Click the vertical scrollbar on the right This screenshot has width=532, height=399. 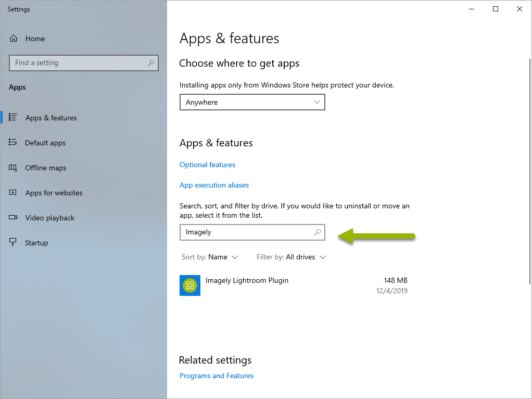pos(529,171)
